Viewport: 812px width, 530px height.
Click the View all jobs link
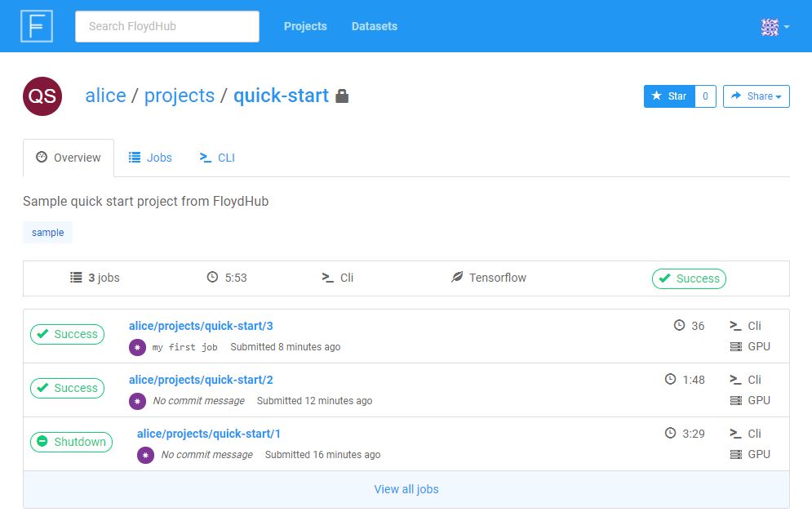tap(406, 488)
